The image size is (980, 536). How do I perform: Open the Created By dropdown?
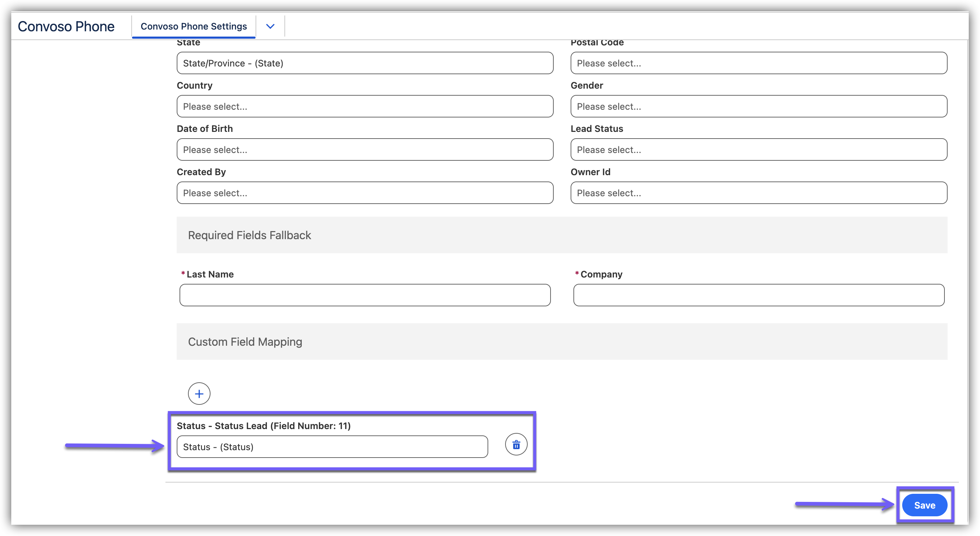tap(364, 193)
